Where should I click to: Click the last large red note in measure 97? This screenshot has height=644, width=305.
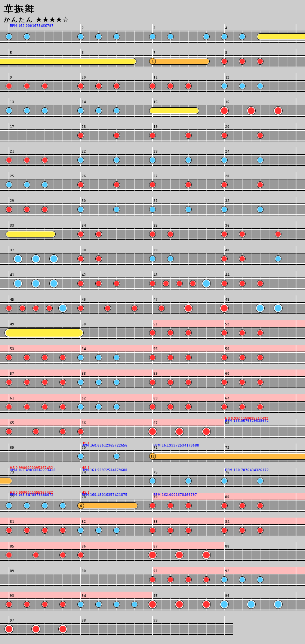point(63,629)
